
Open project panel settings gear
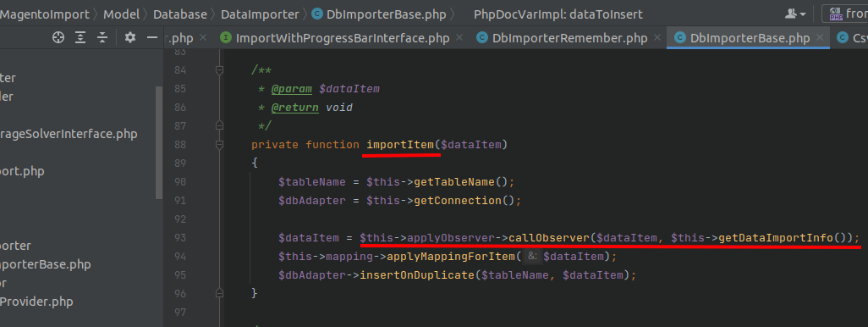click(130, 37)
